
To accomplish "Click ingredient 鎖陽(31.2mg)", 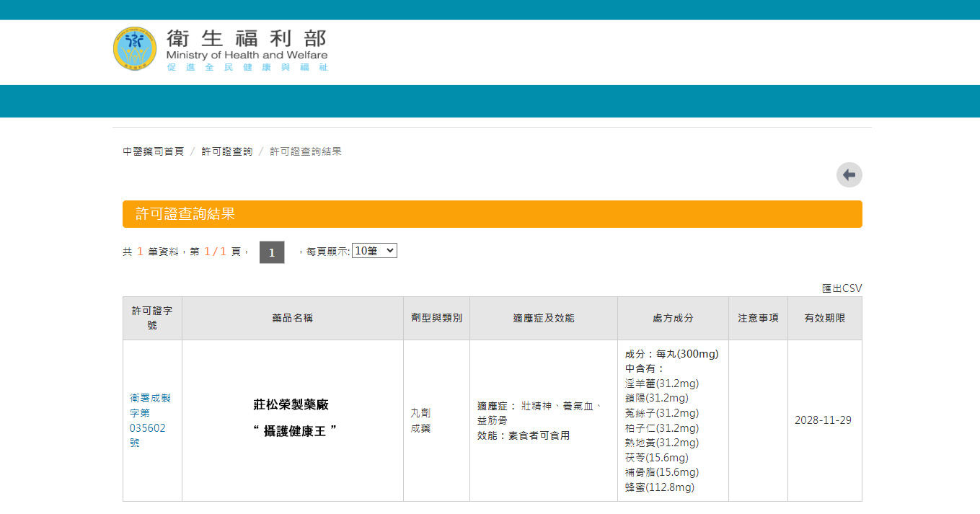I will (657, 398).
